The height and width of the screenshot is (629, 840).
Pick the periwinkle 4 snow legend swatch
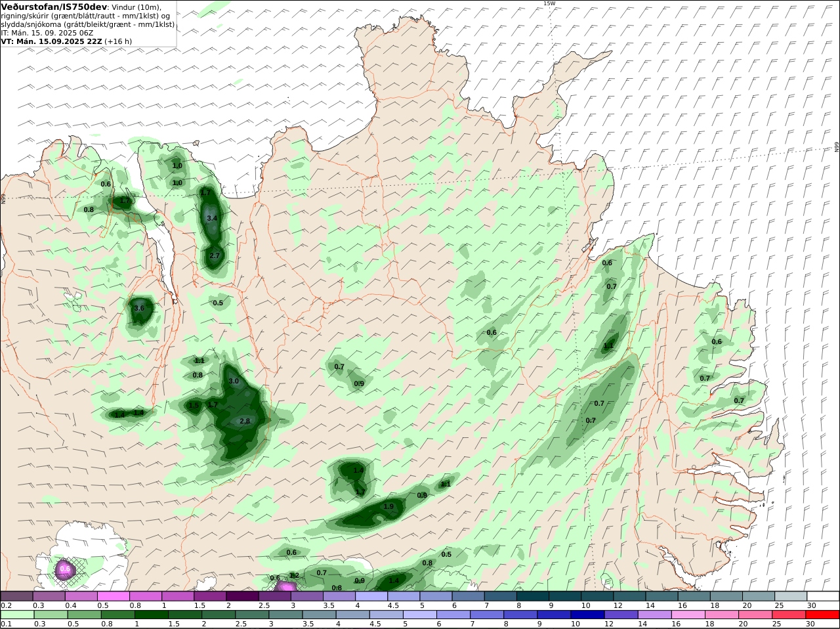coord(372,596)
